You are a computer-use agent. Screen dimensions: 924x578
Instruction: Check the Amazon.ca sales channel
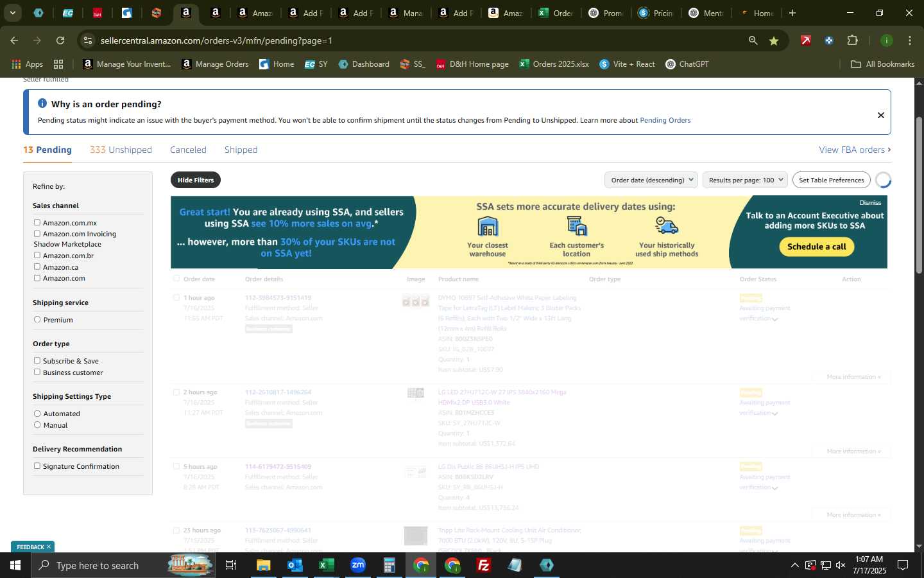click(x=37, y=267)
